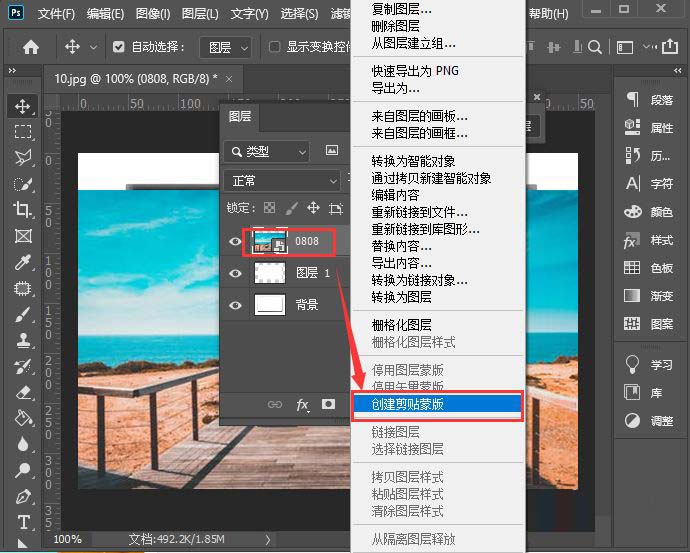This screenshot has height=553, width=690.
Task: Choose 创建剪贴蒙版 from context menu
Action: [437, 404]
